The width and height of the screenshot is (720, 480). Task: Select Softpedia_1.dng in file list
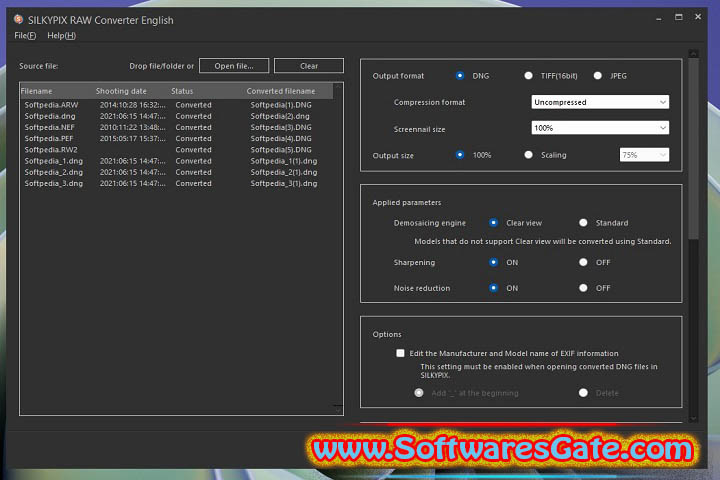pos(53,161)
